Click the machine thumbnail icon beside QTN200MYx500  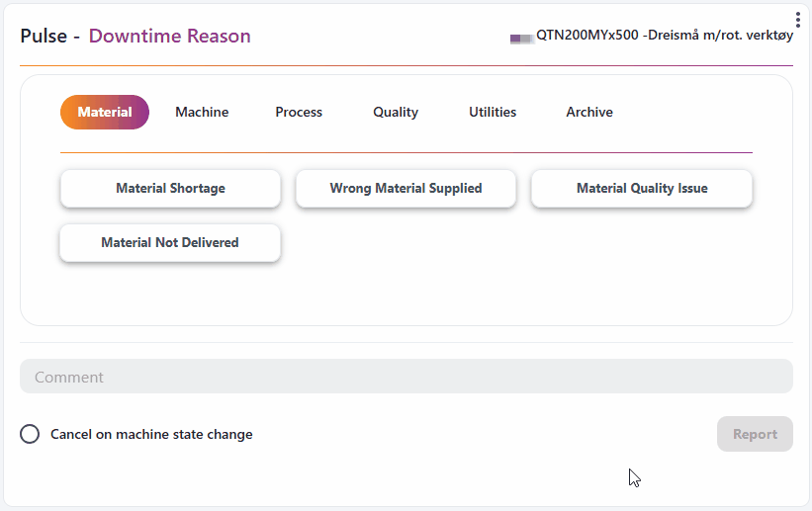click(521, 38)
